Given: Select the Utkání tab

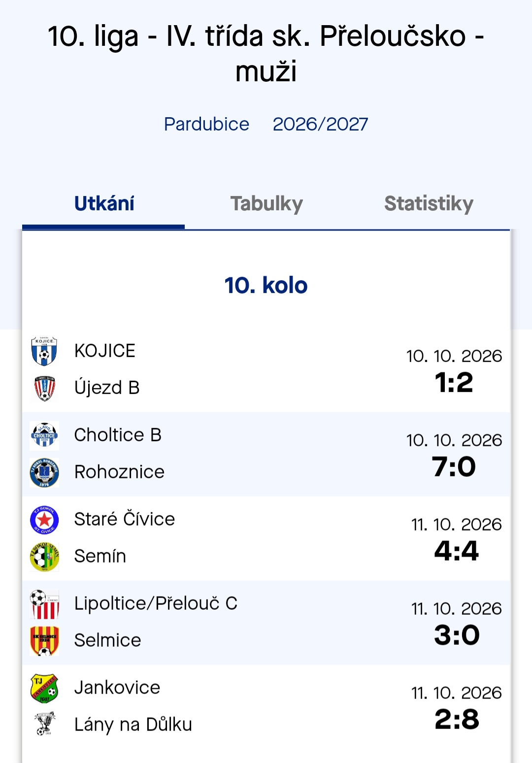Looking at the screenshot, I should [x=104, y=203].
